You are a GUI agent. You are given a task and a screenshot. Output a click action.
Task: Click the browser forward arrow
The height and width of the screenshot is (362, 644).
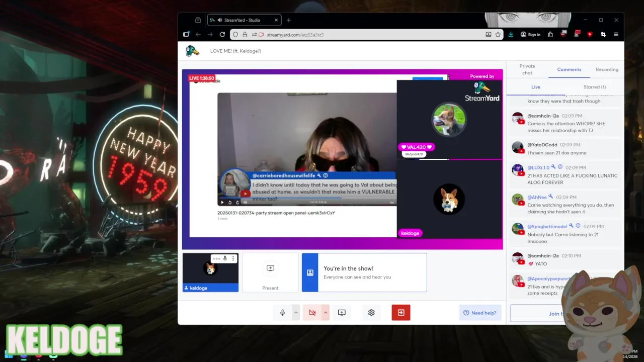pos(210,35)
